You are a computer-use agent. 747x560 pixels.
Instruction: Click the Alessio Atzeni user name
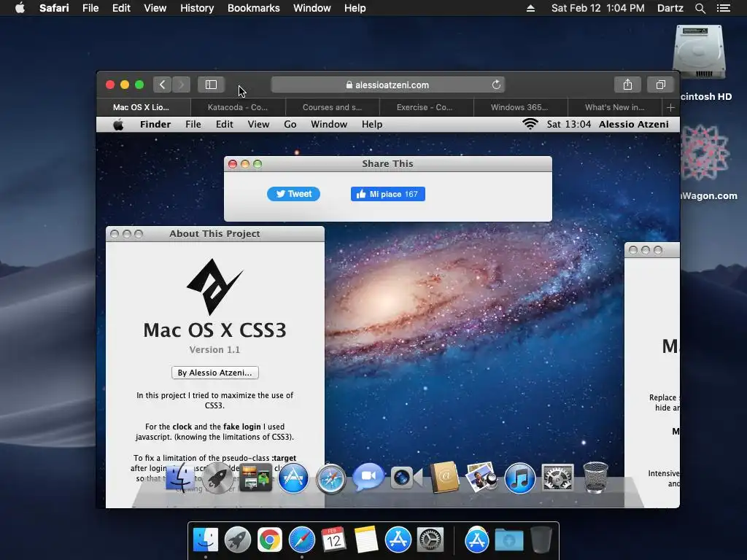634,124
